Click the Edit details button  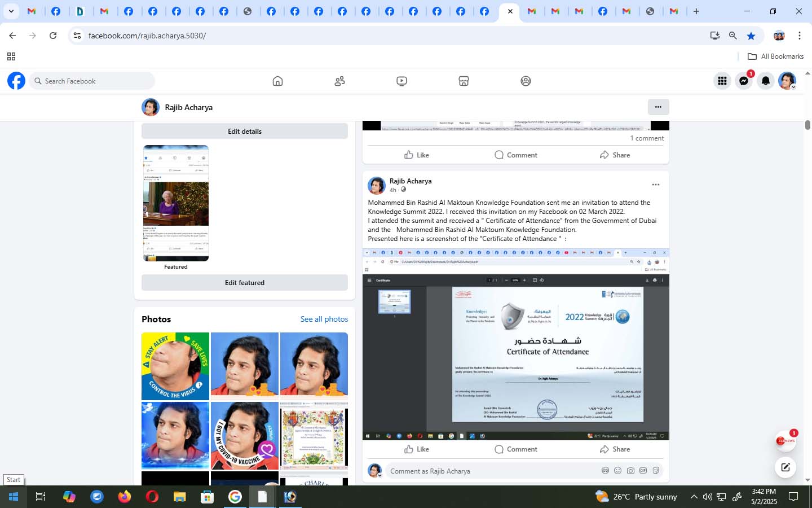245,131
